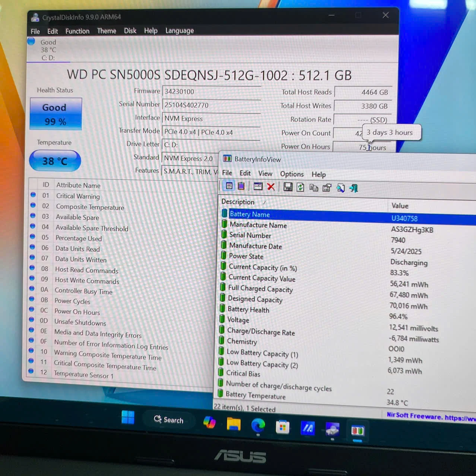Image resolution: width=476 pixels, height=476 pixels.
Task: Open the Disk menu in CrystalDiskInfo
Action: [x=130, y=31]
